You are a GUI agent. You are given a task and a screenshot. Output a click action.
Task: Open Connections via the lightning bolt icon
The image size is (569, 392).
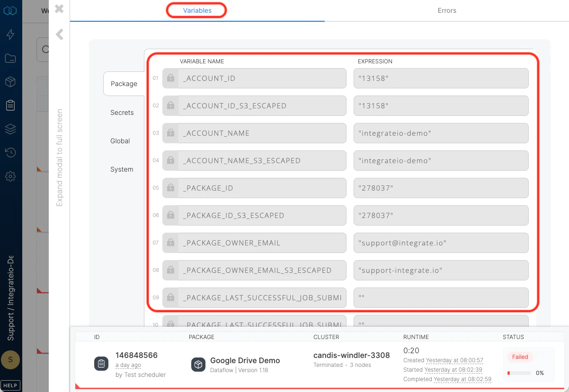tap(10, 35)
